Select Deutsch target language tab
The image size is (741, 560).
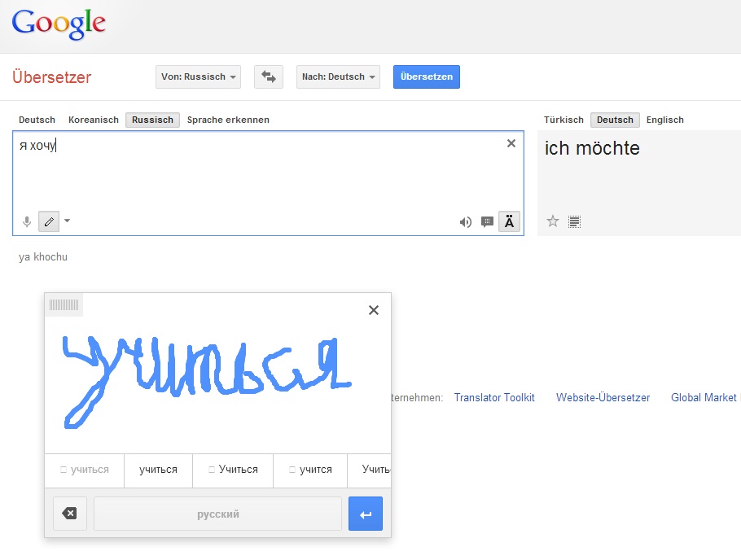[615, 120]
